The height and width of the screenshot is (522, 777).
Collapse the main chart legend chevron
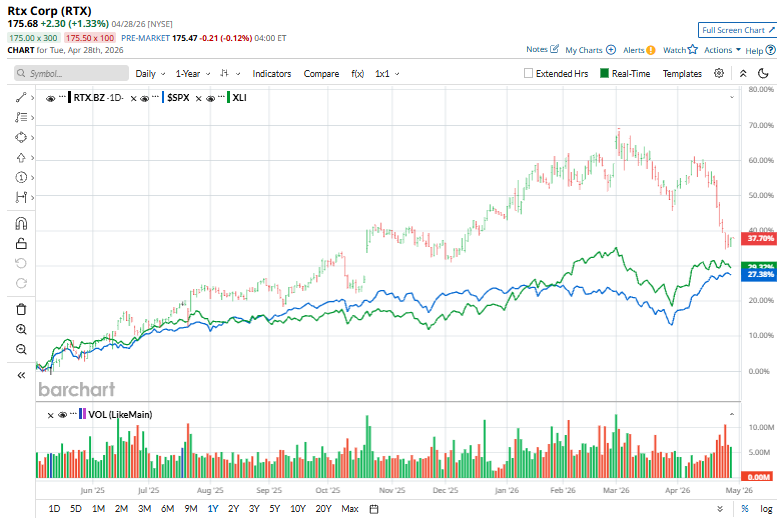[x=732, y=97]
